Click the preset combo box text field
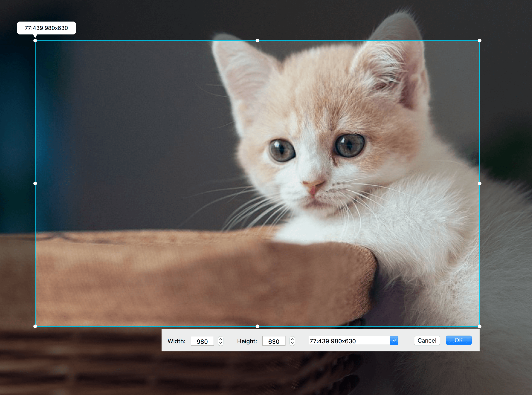The height and width of the screenshot is (395, 532). point(349,341)
